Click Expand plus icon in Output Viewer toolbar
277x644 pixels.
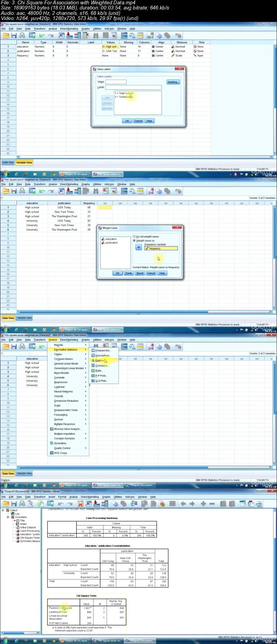203,504
